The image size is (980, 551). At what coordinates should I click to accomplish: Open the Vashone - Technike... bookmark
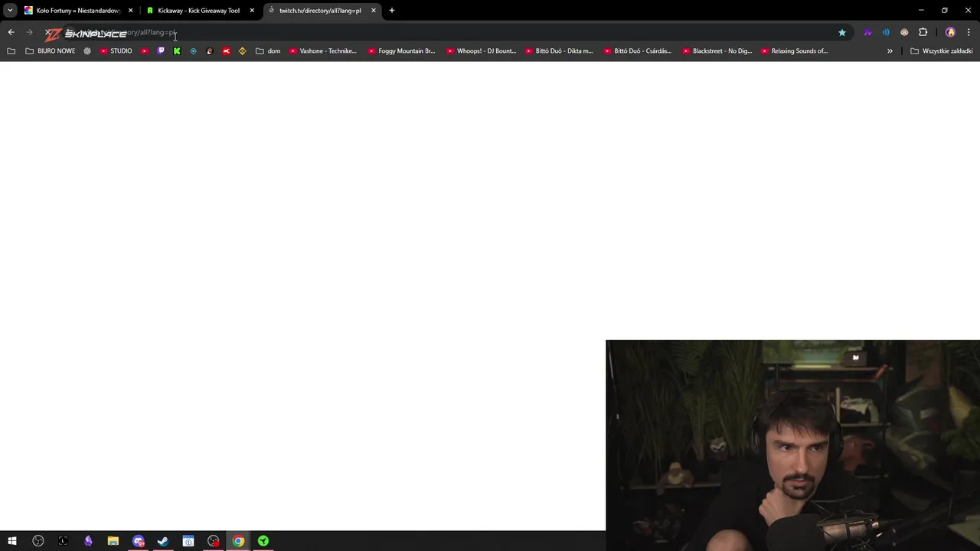tap(323, 51)
